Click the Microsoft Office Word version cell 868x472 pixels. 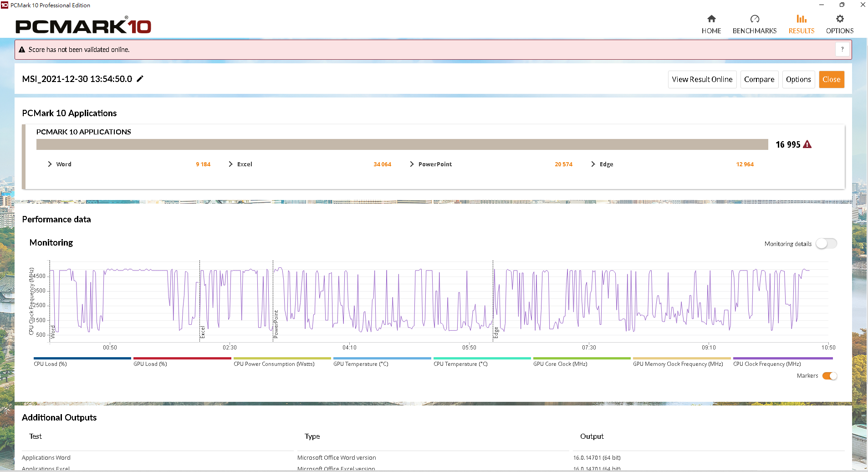point(337,457)
